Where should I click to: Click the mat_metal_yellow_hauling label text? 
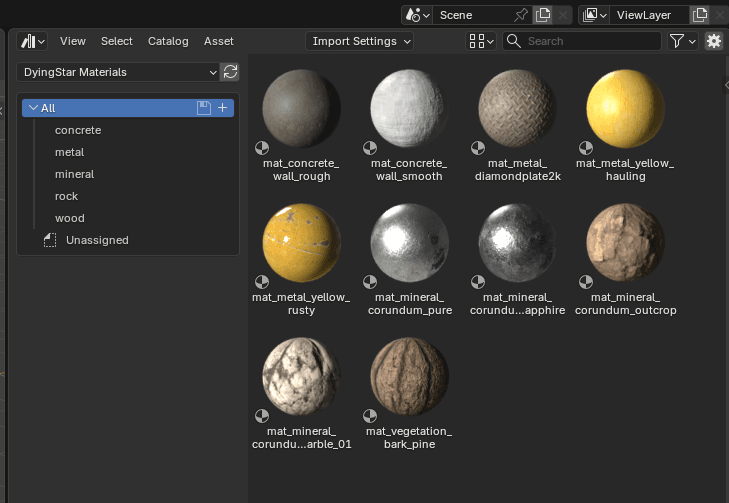pyautogui.click(x=625, y=170)
